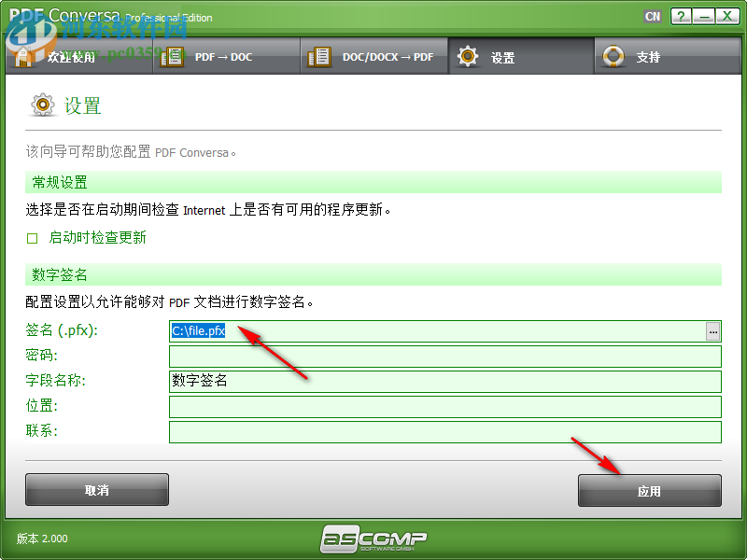Apply settings with the 应用 button
The width and height of the screenshot is (747, 560).
(x=649, y=489)
